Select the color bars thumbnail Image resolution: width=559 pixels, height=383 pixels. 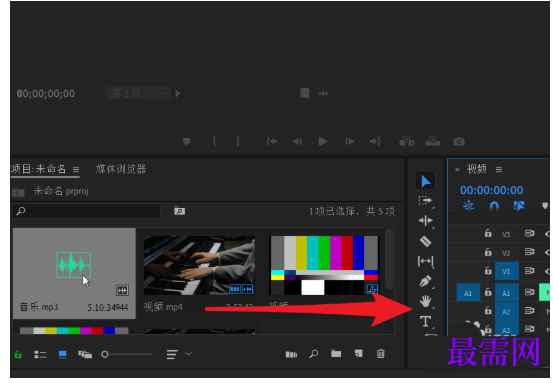[324, 265]
